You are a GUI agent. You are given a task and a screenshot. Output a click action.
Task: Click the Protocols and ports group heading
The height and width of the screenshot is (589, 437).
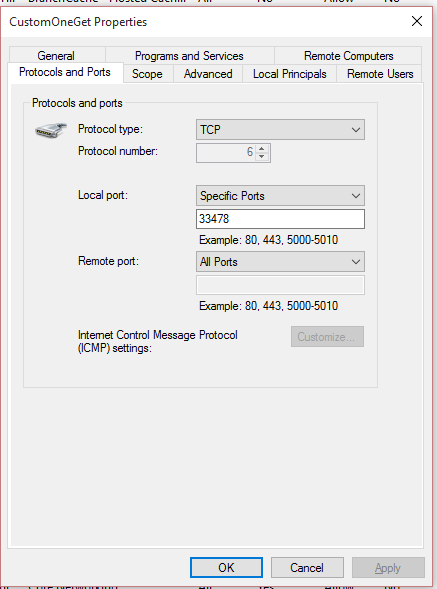point(77,103)
